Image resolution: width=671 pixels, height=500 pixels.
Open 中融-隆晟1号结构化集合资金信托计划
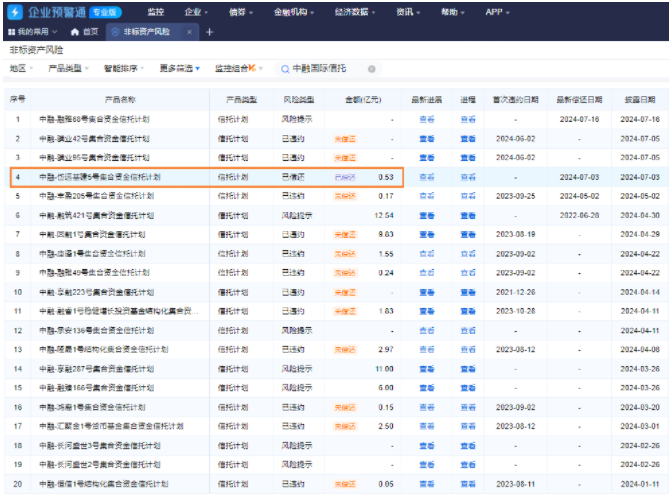click(x=104, y=349)
